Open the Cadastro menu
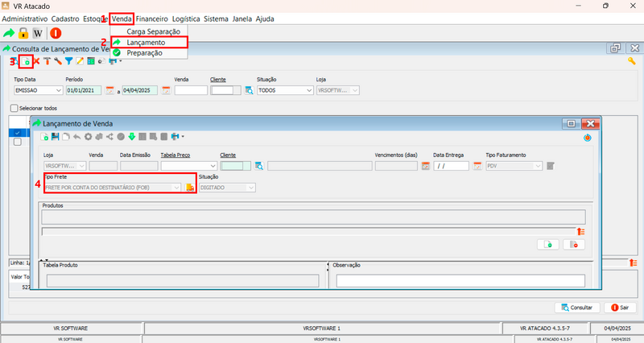 point(65,19)
